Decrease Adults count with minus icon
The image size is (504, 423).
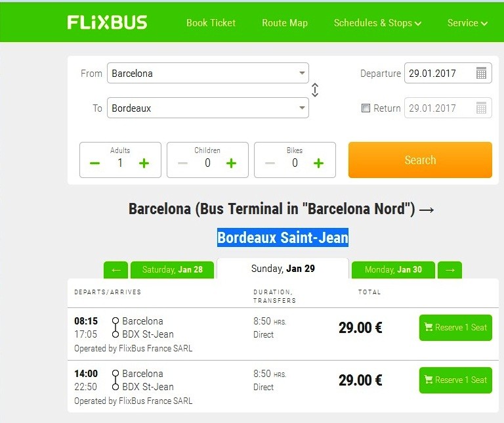point(94,163)
